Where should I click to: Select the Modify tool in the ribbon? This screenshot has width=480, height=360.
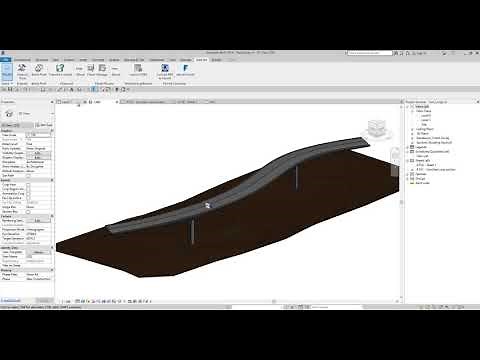click(7, 72)
